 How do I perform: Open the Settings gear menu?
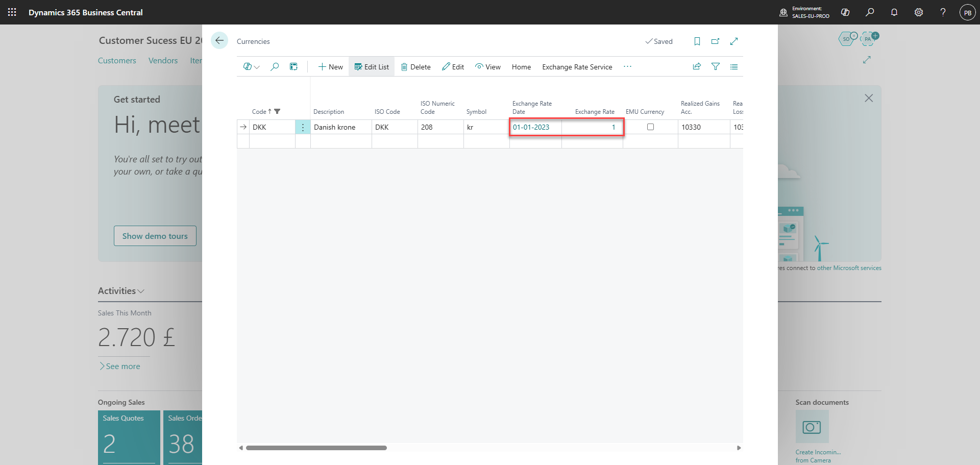tap(919, 12)
